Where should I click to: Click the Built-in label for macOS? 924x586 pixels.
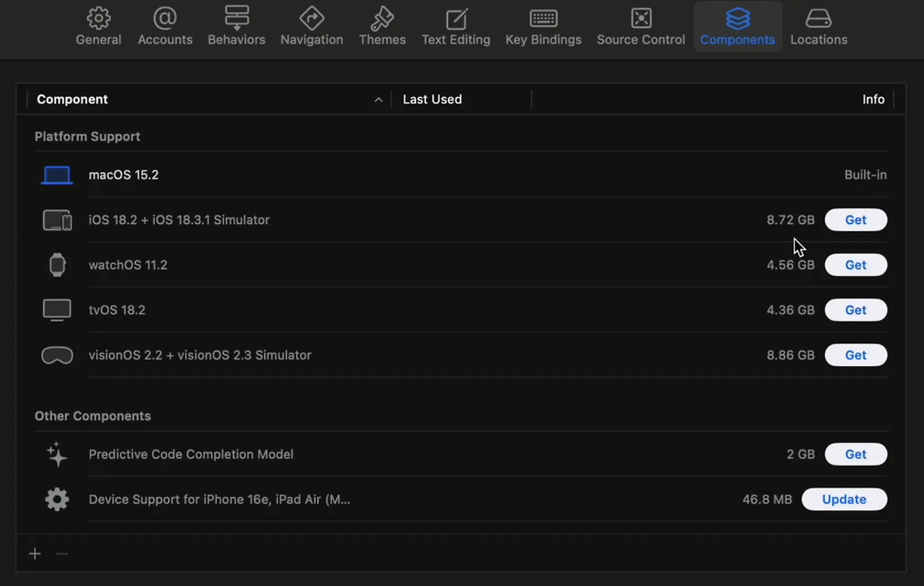(x=866, y=175)
